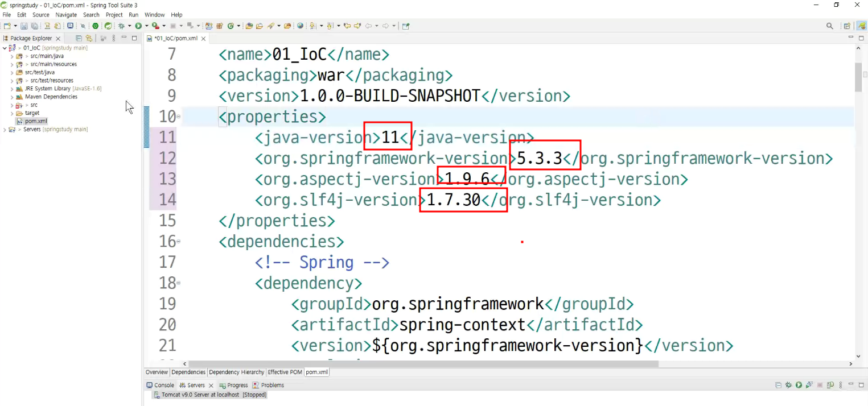Click the green Run button in toolbar
Screen dimensions: 868x406
(138, 26)
